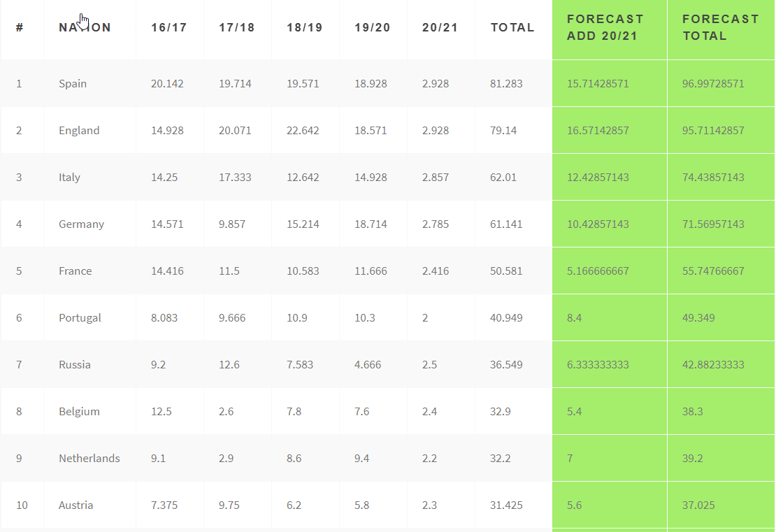The image size is (776, 532).
Task: Click the 17/18 column header
Action: coord(236,27)
